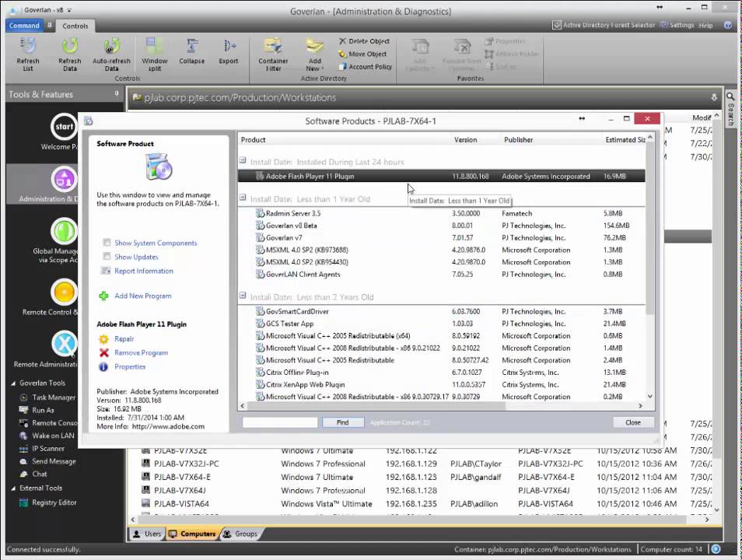
Task: Open Registry Editor external tool
Action: point(47,502)
